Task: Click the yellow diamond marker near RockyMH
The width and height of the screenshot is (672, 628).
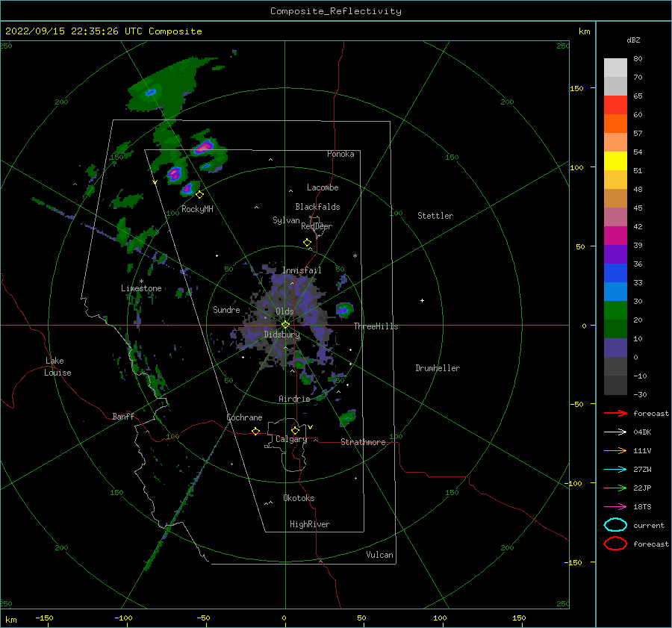Action: coord(199,195)
